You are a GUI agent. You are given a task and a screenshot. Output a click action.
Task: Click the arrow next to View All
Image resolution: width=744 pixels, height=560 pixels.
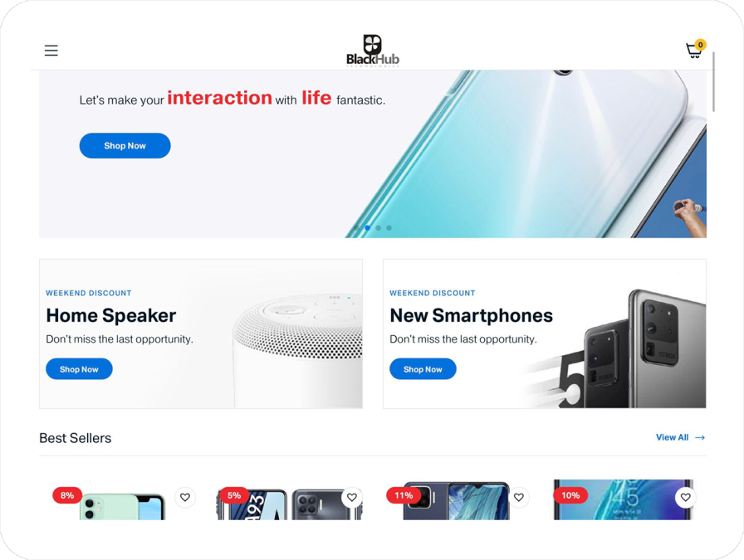700,438
